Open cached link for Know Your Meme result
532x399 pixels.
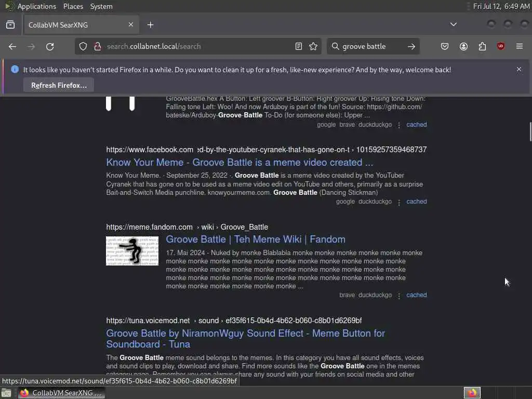coord(416,202)
